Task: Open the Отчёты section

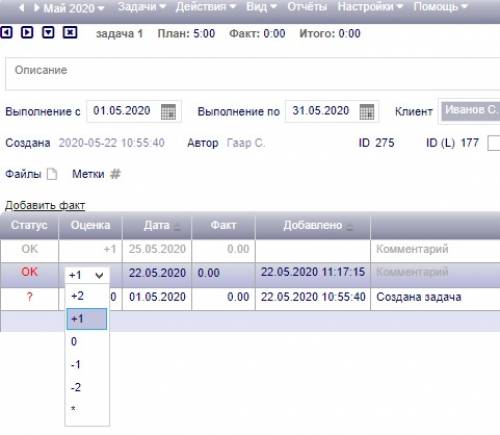Action: (x=307, y=7)
